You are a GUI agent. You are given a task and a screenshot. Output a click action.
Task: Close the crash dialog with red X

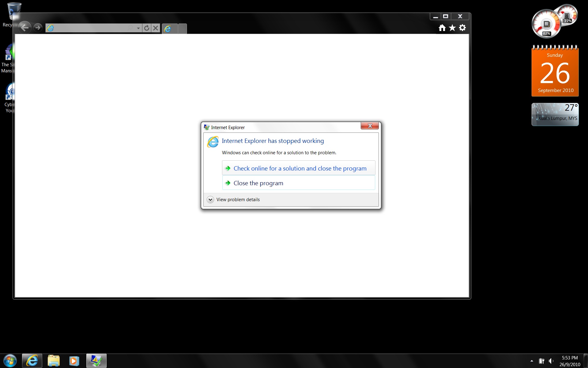click(x=370, y=126)
